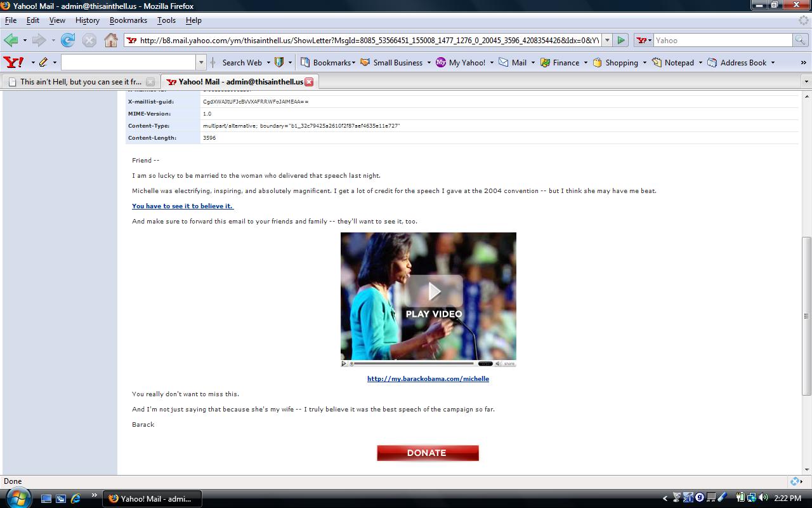The width and height of the screenshot is (812, 508).
Task: Click the green Back arrow
Action: pos(11,41)
